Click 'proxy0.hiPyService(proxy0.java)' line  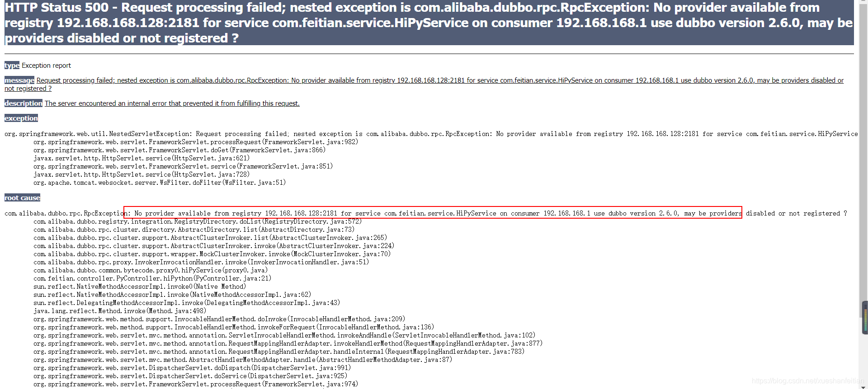click(x=151, y=270)
